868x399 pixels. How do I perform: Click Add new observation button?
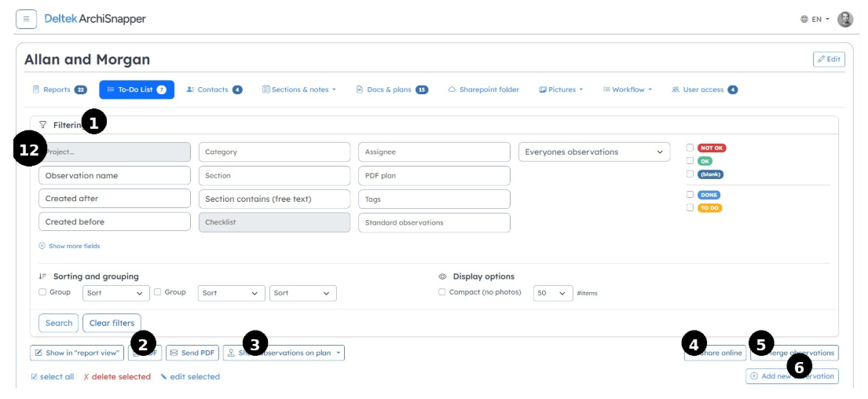792,376
